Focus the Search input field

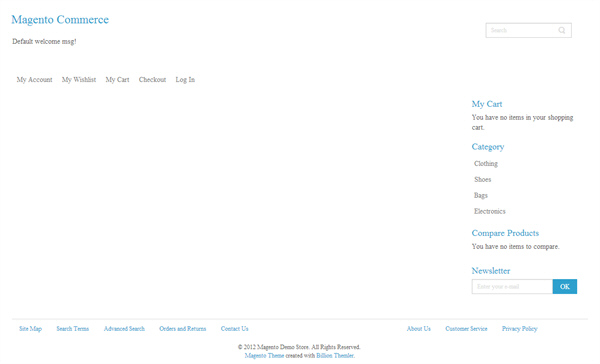[x=521, y=30]
